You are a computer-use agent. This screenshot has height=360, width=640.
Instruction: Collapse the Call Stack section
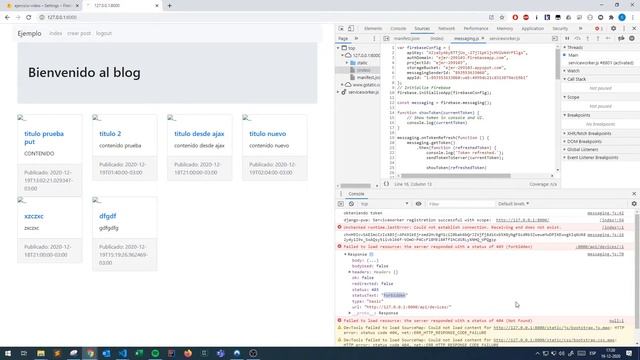coord(576,79)
